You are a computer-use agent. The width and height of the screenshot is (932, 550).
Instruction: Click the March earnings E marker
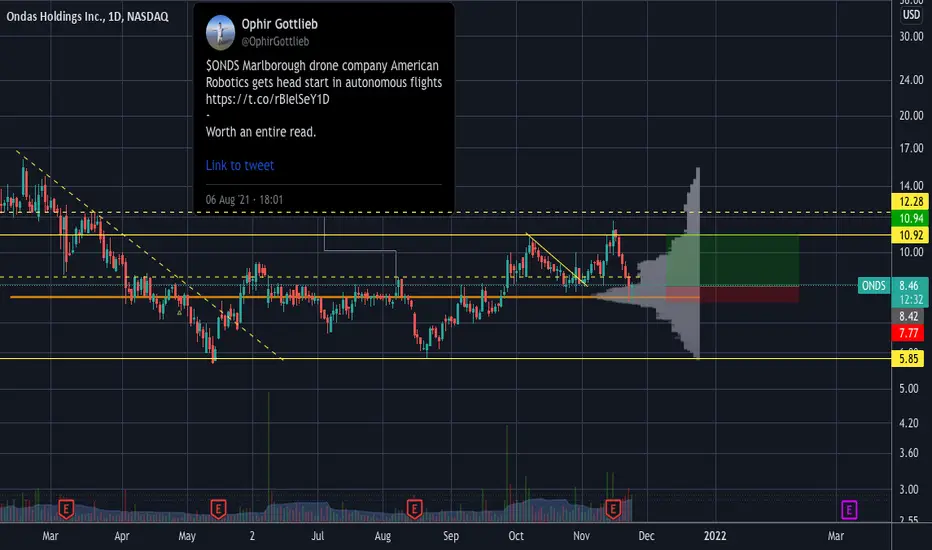66,510
